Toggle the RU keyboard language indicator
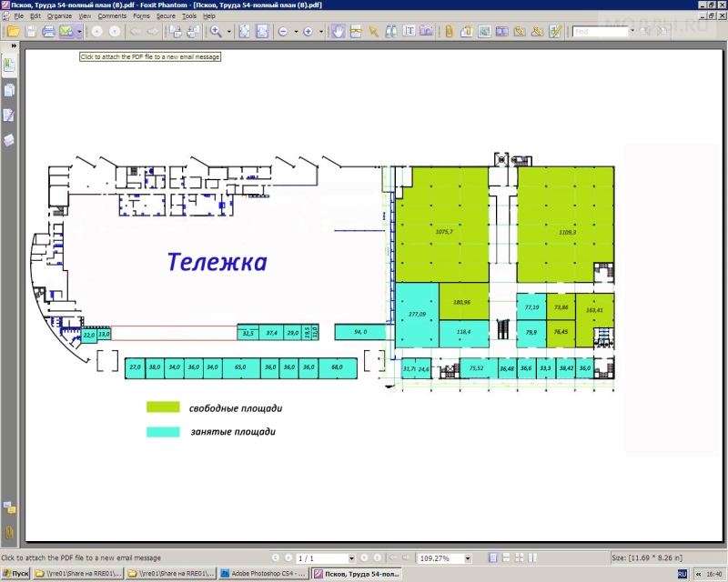The width and height of the screenshot is (728, 582). point(682,574)
